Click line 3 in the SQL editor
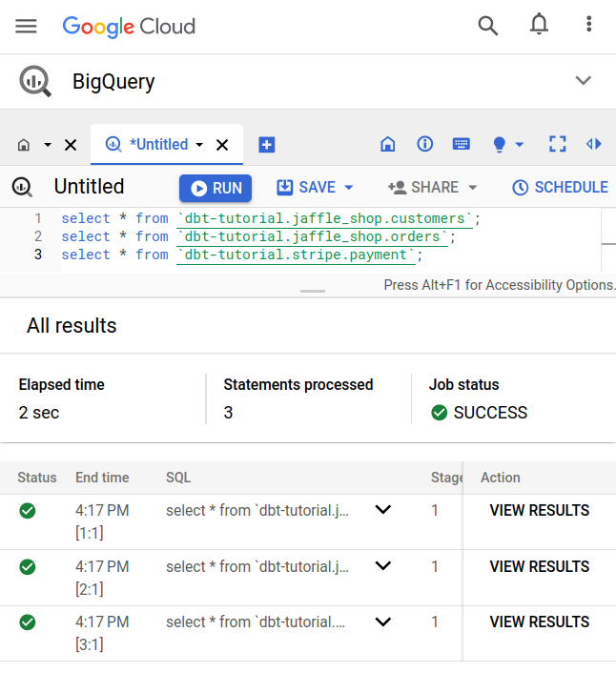The image size is (616, 673). pos(286,255)
